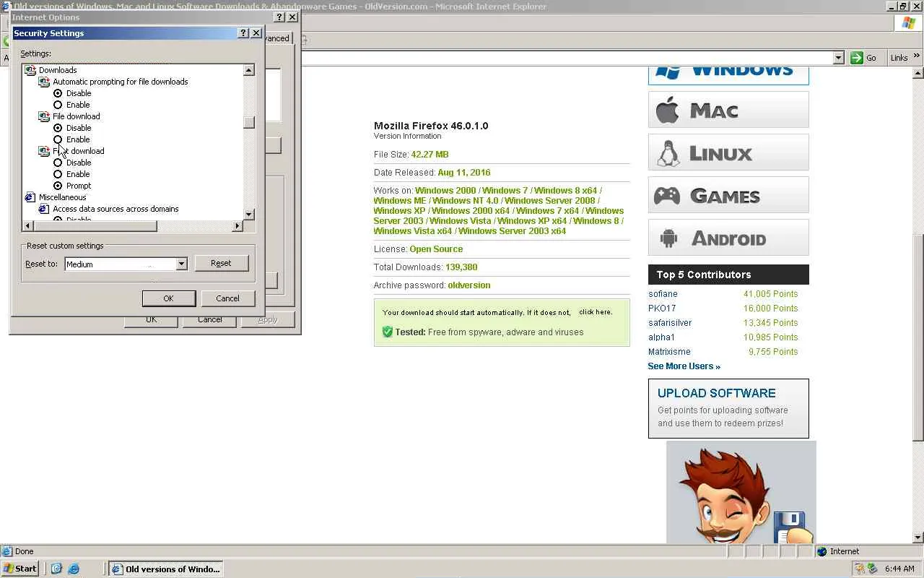Click the Matrixisme contributor name

669,352
